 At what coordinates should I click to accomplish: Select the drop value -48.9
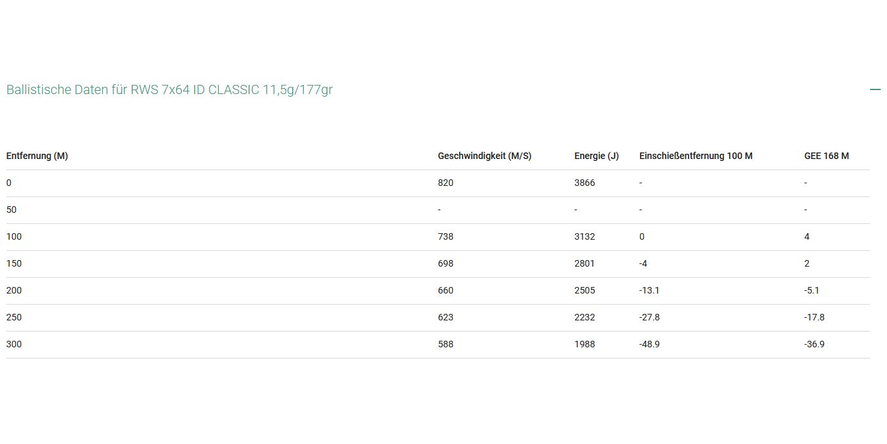[650, 345]
